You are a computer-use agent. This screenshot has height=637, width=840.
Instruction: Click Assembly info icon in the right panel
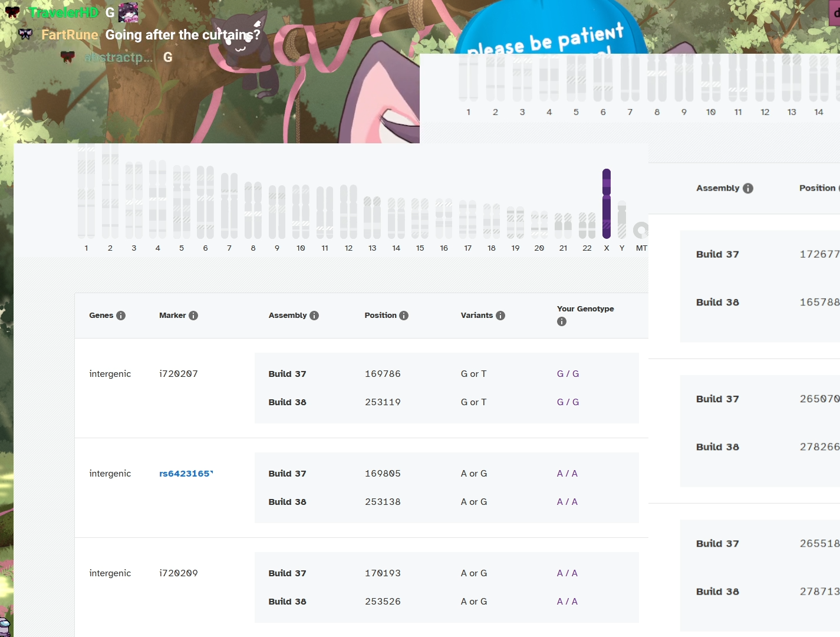(748, 188)
